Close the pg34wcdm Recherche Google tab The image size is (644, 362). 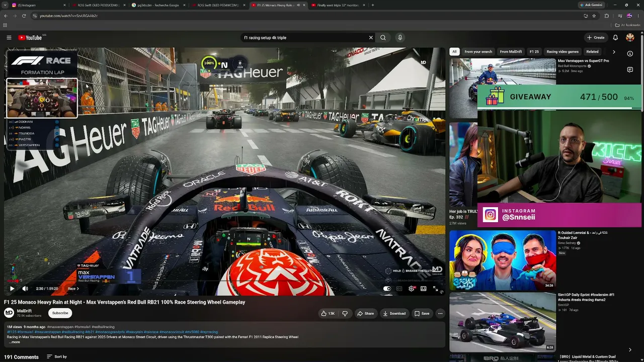tap(185, 5)
